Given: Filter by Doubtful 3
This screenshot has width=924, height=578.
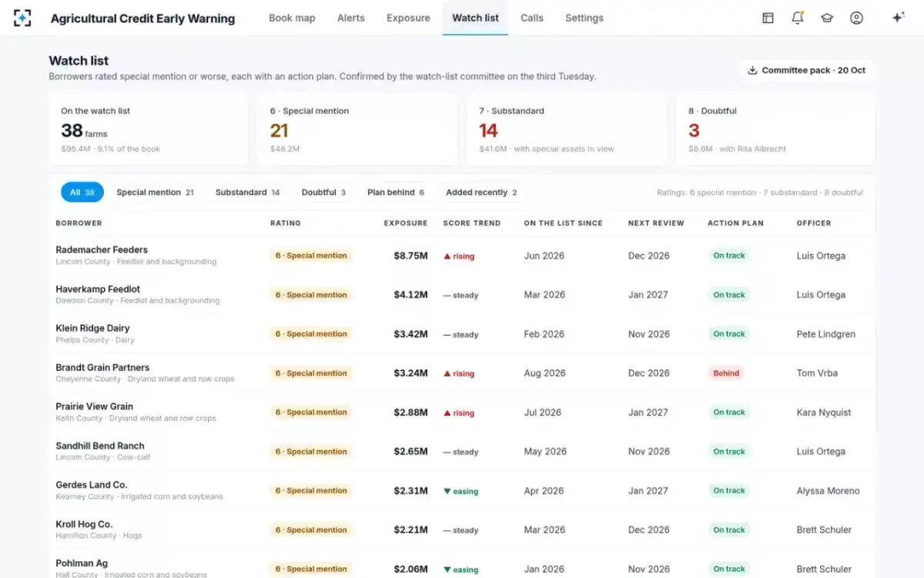Looking at the screenshot, I should coord(323,193).
